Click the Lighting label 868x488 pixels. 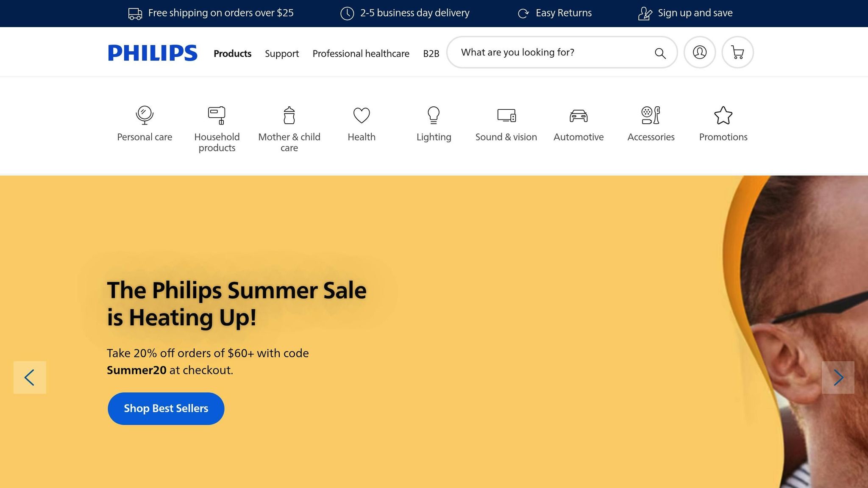click(434, 137)
